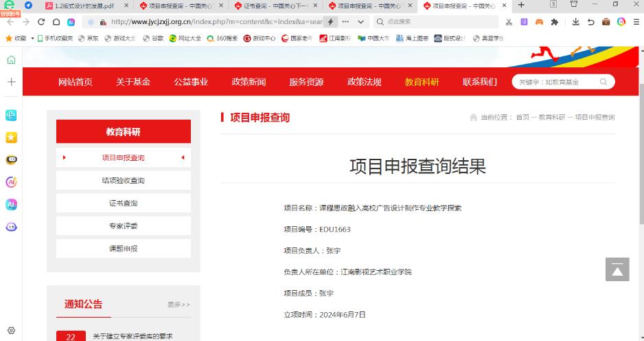The image size is (644, 341).
Task: Click the search magnifier in site search box
Action: pos(603,82)
